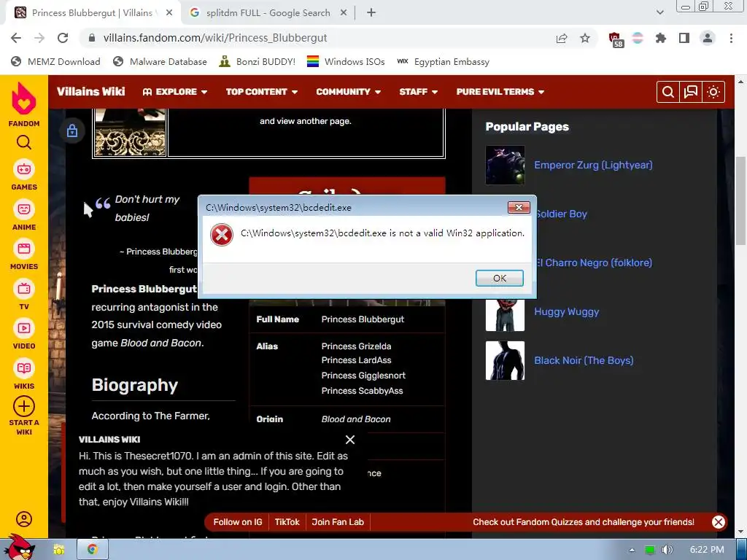Open El Charro Negro (folklore) link

594,262
